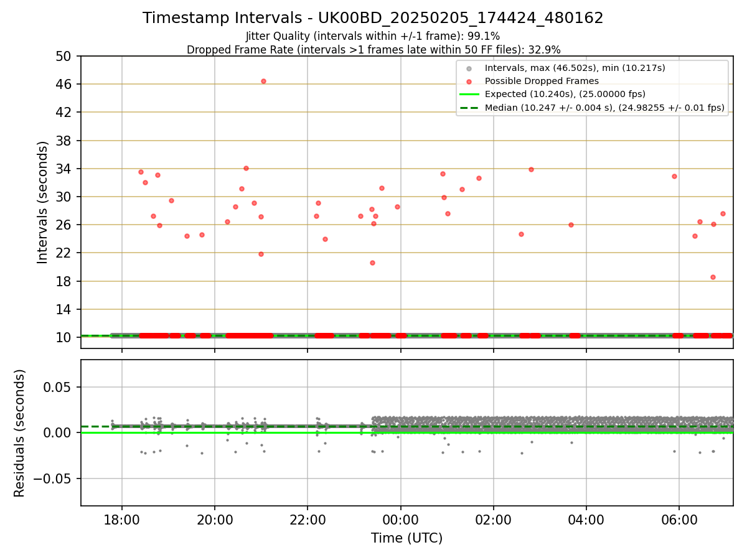This screenshot has height=560, width=747.
Task: Select legend text "Intervals, max (46.502s), min (10.217s)"
Action: coord(575,68)
